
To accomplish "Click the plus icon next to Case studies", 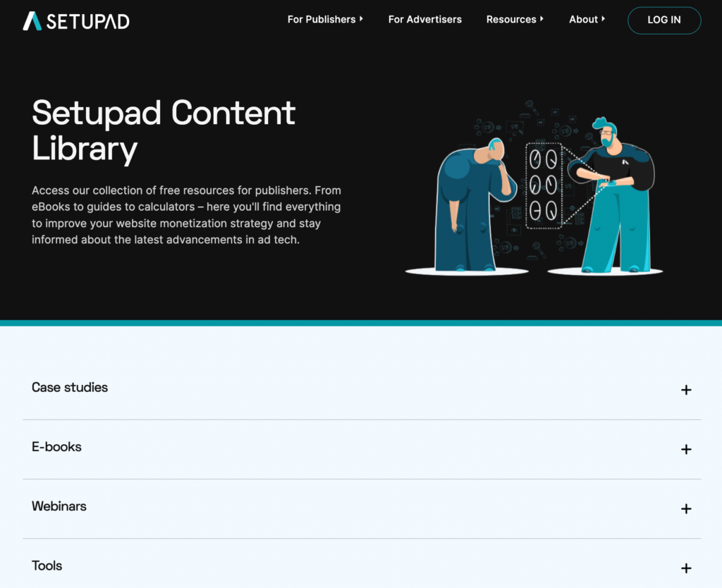I will (685, 389).
